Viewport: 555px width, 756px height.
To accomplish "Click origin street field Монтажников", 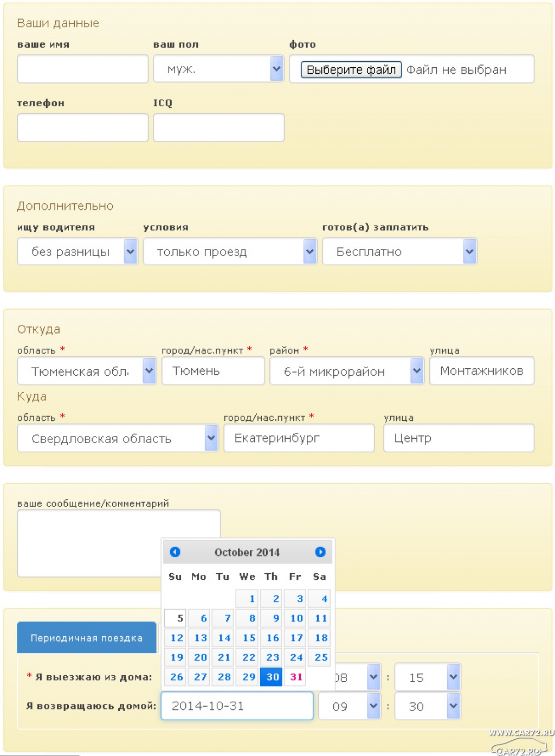I will (x=482, y=371).
